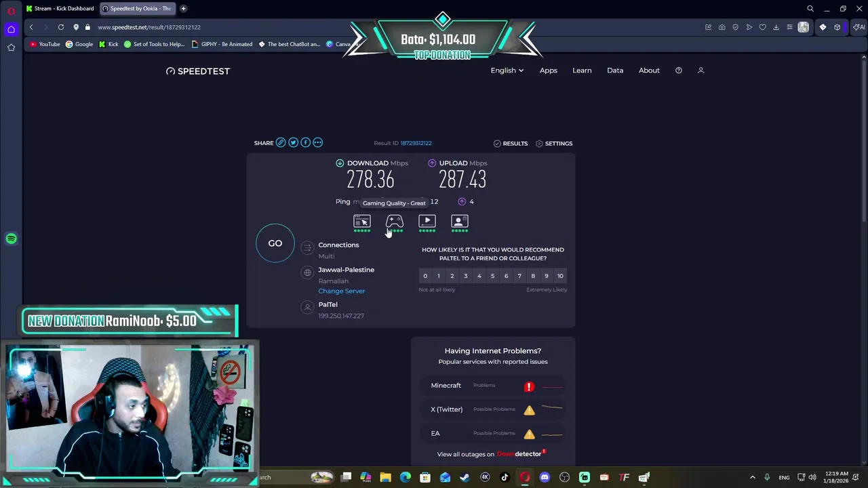
Task: Select rating 8 for PalTel
Action: coord(533,276)
